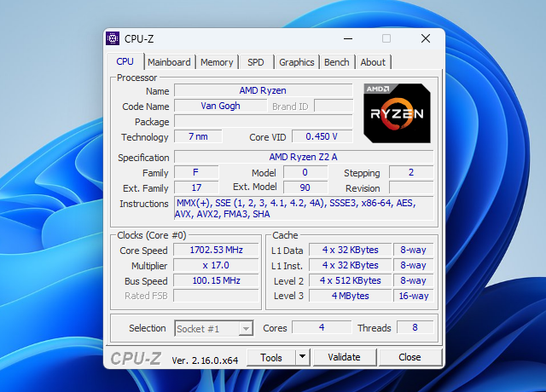Click the Close button at the bottom
The image size is (546, 392).
tap(409, 357)
